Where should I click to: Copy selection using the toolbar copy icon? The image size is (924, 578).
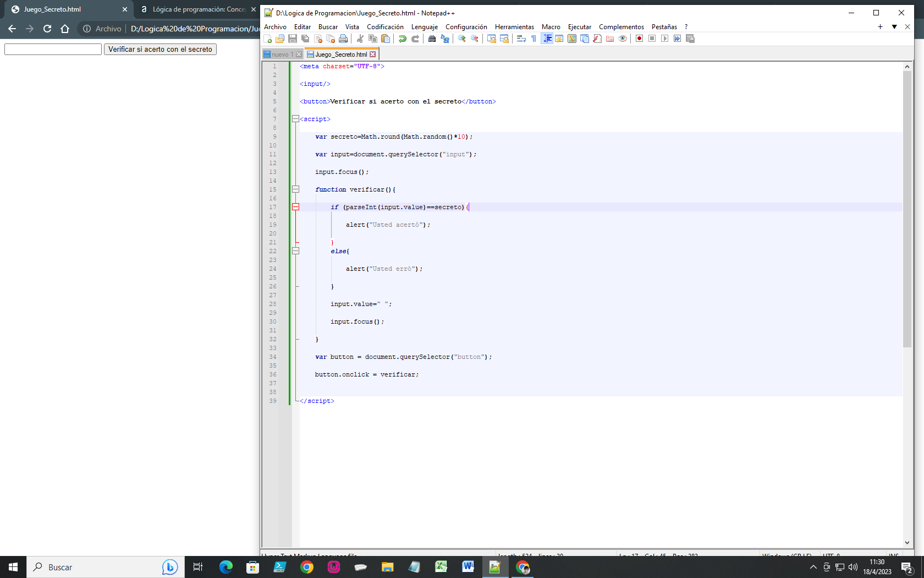click(x=373, y=39)
